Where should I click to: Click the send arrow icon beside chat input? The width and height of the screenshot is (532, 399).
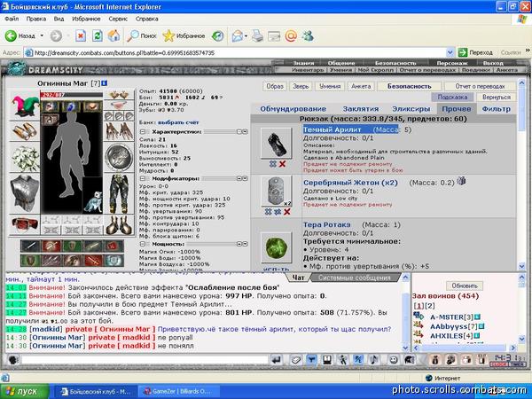pyautogui.click(x=276, y=360)
